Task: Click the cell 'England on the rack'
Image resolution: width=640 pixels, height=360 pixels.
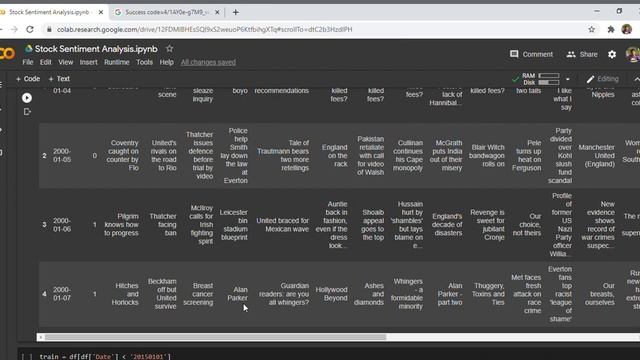Action: pos(335,156)
